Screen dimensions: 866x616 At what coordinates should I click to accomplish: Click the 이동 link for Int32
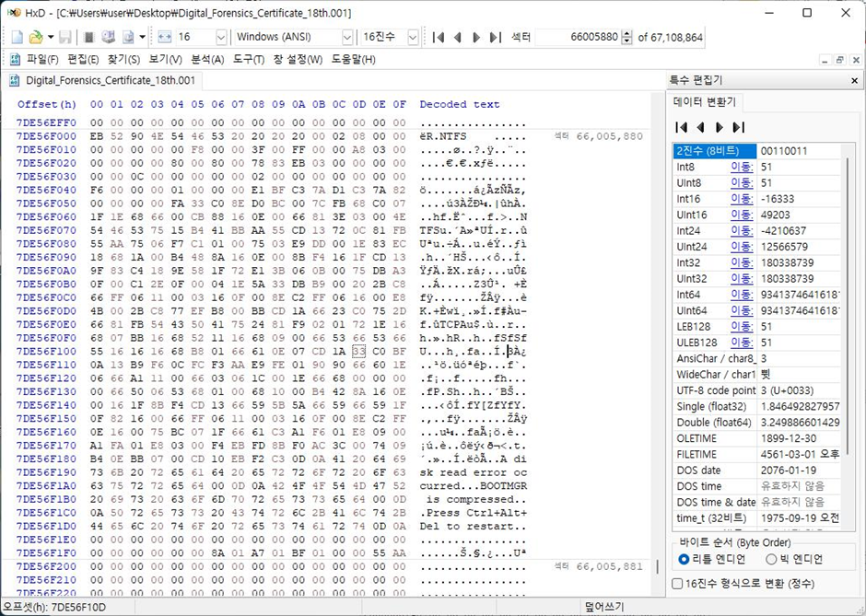(742, 262)
